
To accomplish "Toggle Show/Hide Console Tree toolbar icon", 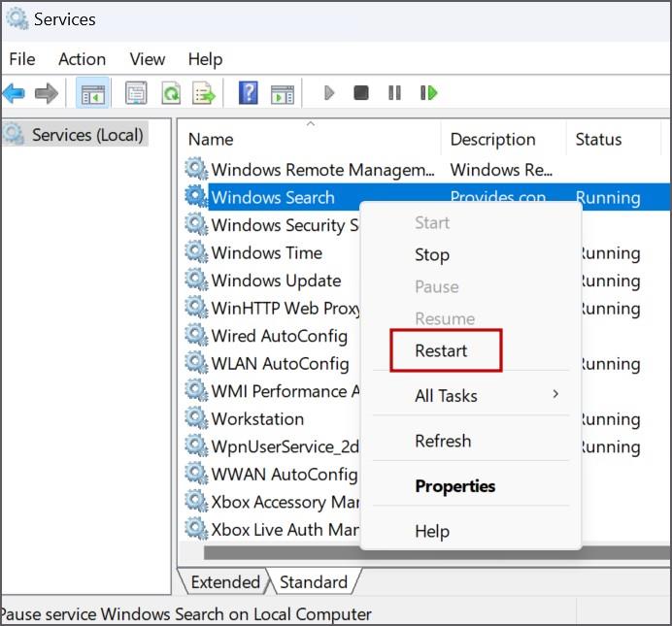I will point(93,93).
